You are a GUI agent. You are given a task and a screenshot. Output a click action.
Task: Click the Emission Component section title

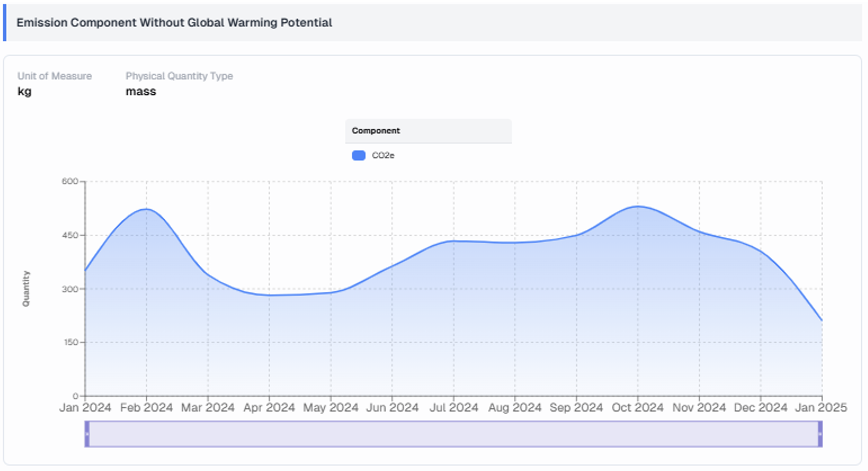pos(174,22)
